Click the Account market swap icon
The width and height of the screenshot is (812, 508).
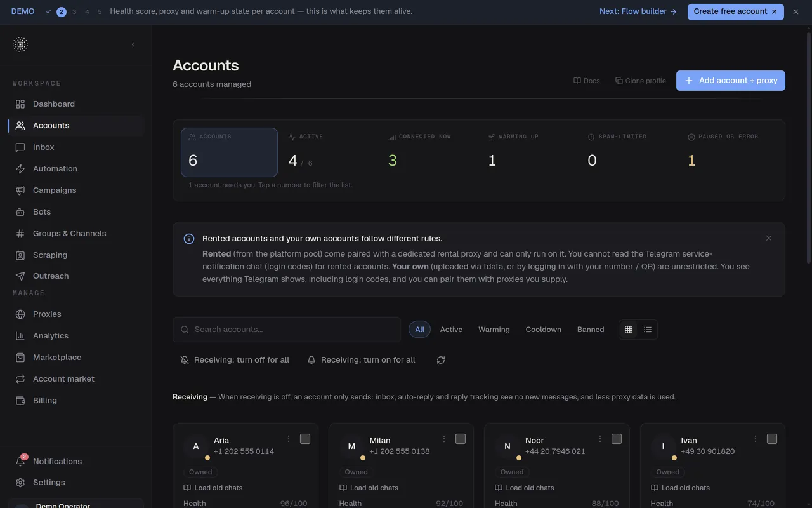20,379
